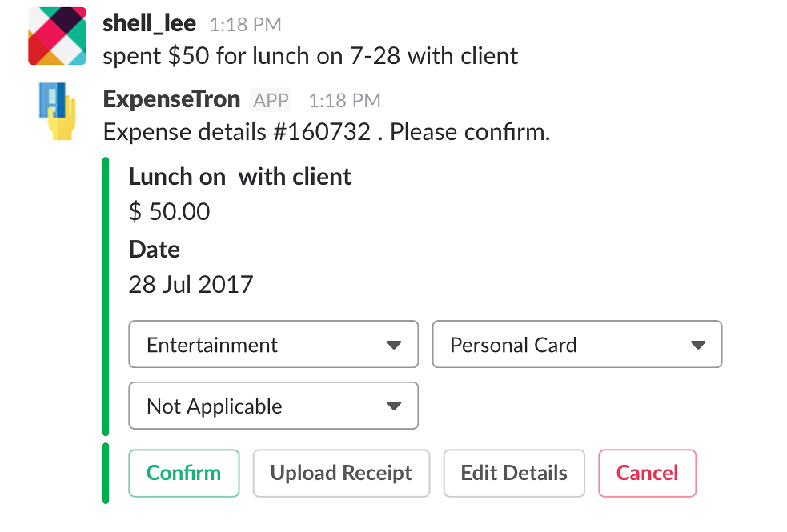
Task: Open the Entertainment category dropdown
Action: tap(273, 344)
